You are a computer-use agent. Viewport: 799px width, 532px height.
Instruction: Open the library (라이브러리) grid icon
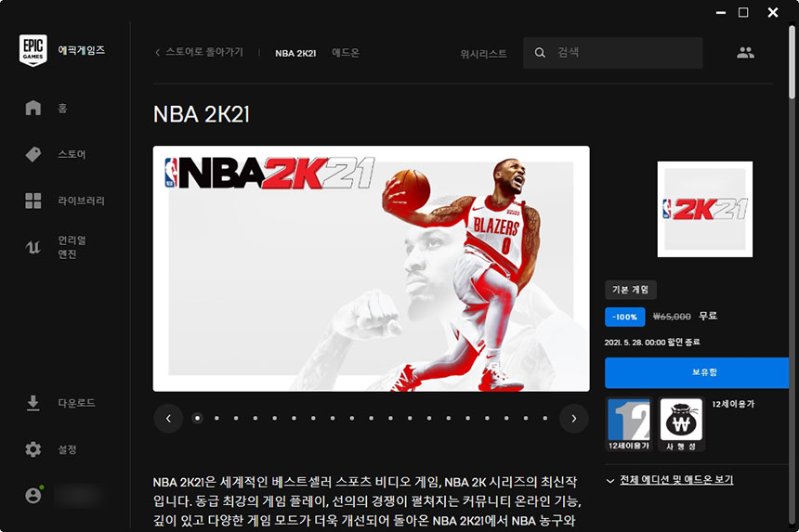pyautogui.click(x=33, y=201)
